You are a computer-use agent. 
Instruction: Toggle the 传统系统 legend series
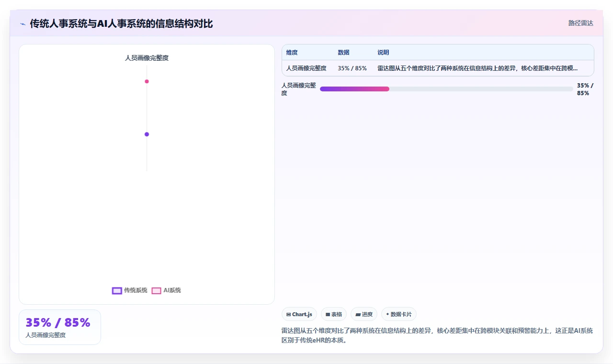pyautogui.click(x=130, y=290)
